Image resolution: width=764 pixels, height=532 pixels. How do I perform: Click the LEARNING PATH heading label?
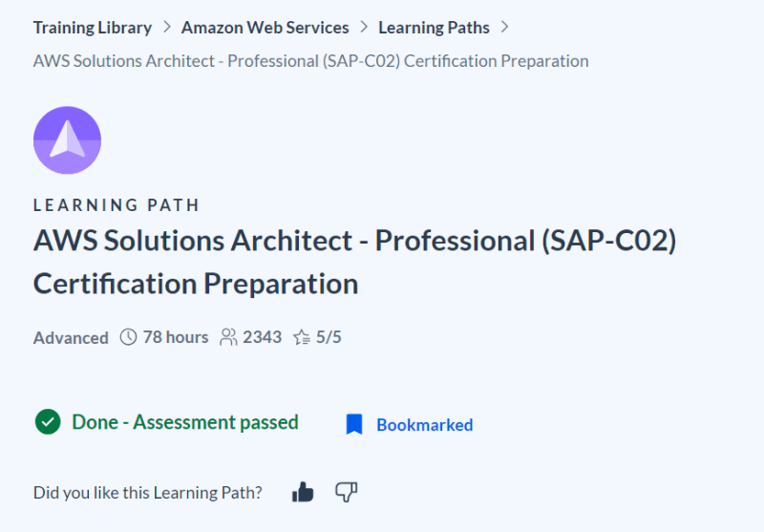coord(117,205)
